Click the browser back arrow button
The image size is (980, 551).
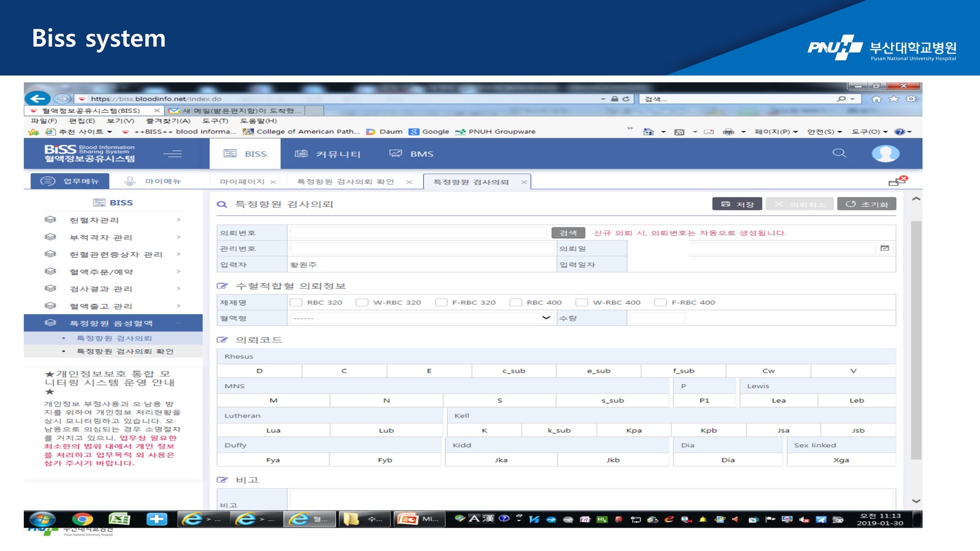(37, 99)
